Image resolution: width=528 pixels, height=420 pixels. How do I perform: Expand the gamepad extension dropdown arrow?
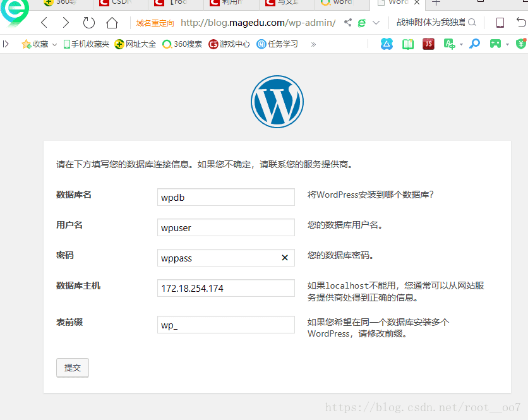[507, 44]
